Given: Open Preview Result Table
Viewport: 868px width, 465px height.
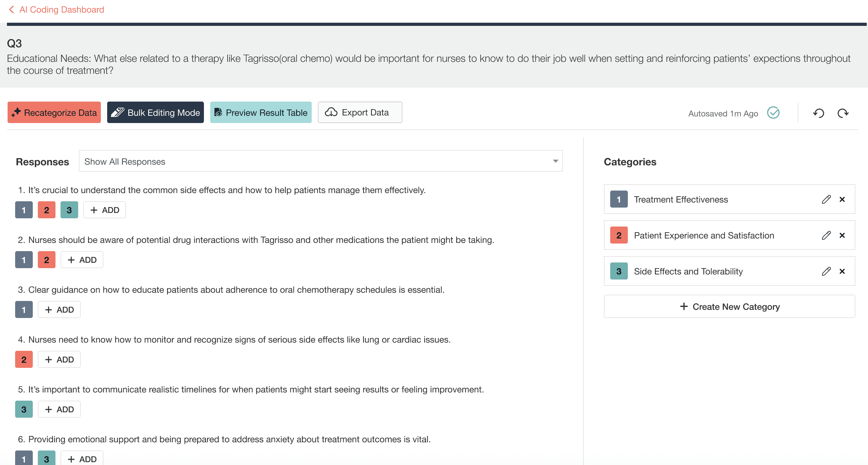Looking at the screenshot, I should tap(260, 112).
